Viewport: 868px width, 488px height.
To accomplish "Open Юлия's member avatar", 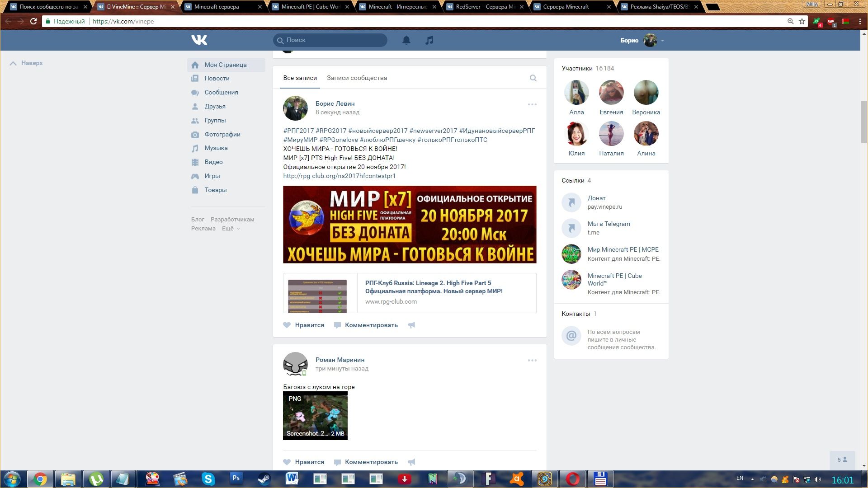I will coord(576,134).
